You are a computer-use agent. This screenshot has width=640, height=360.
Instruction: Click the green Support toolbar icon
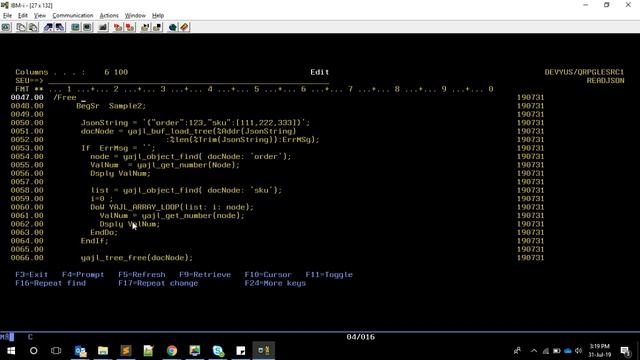pyautogui.click(x=173, y=27)
